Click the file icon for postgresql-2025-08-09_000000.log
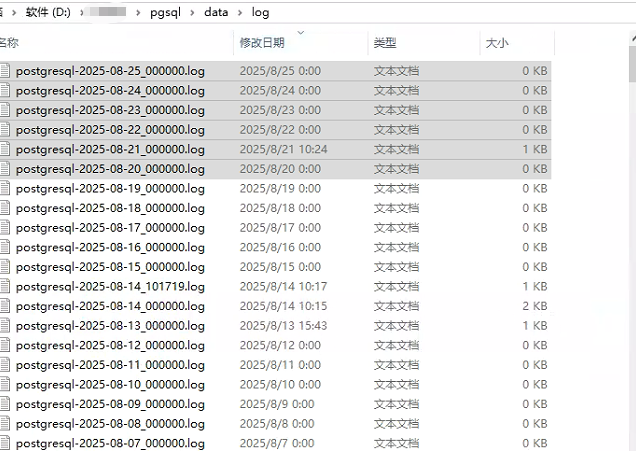The image size is (636, 451). coord(4,404)
